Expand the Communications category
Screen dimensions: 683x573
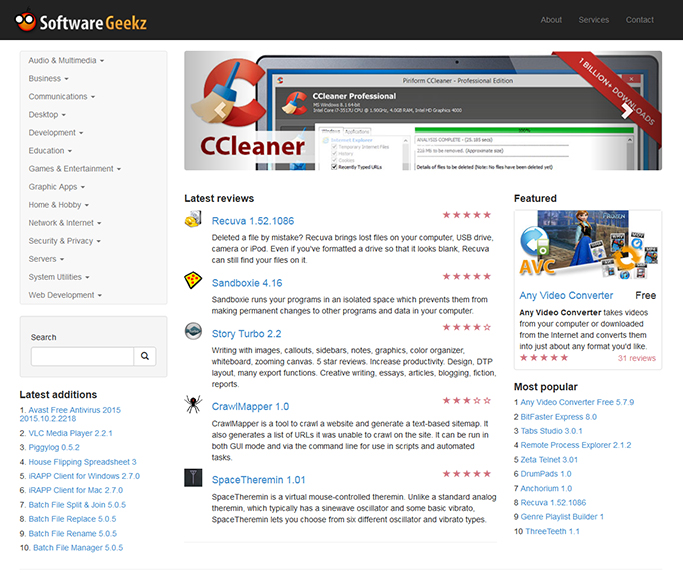61,96
